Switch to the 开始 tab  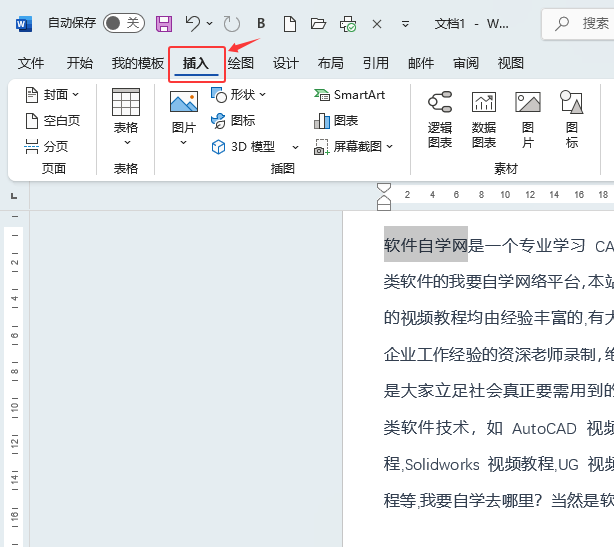pyautogui.click(x=79, y=63)
